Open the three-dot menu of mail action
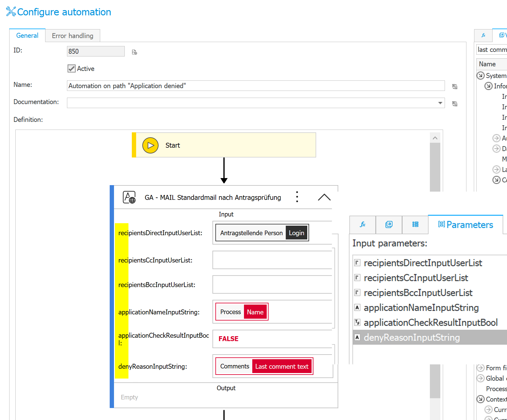The width and height of the screenshot is (507, 420). tap(297, 197)
